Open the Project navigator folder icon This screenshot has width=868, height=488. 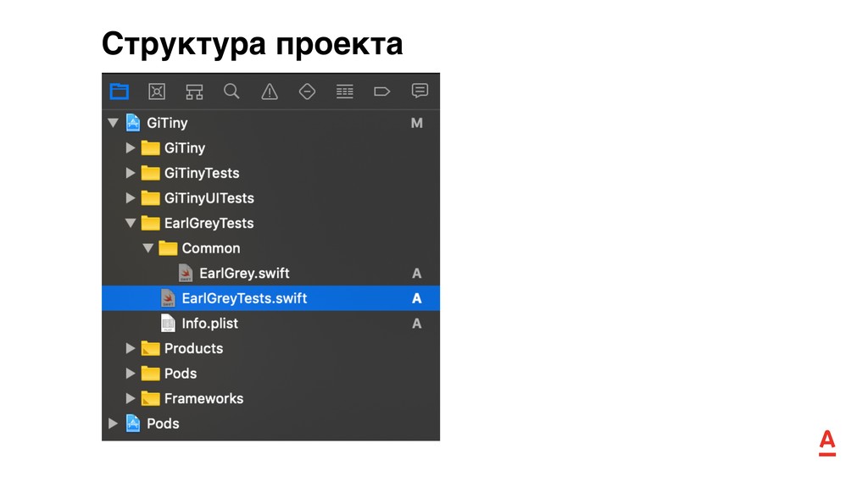119,91
